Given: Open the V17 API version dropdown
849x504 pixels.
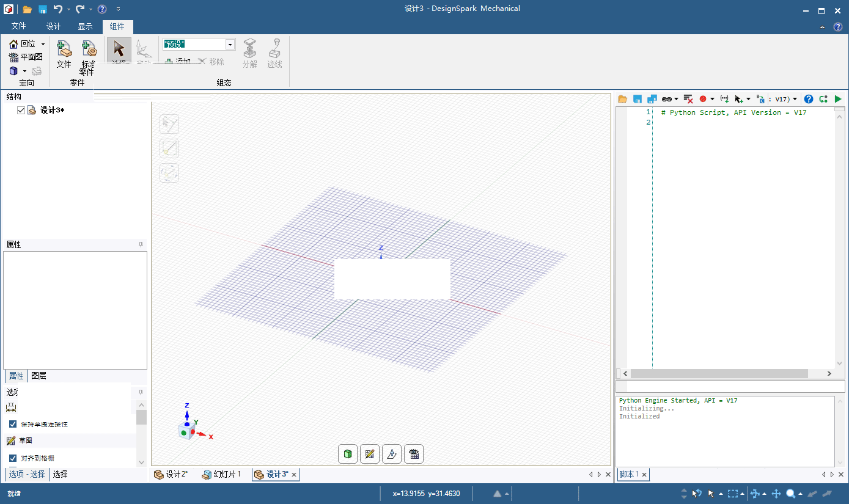Looking at the screenshot, I should point(785,98).
